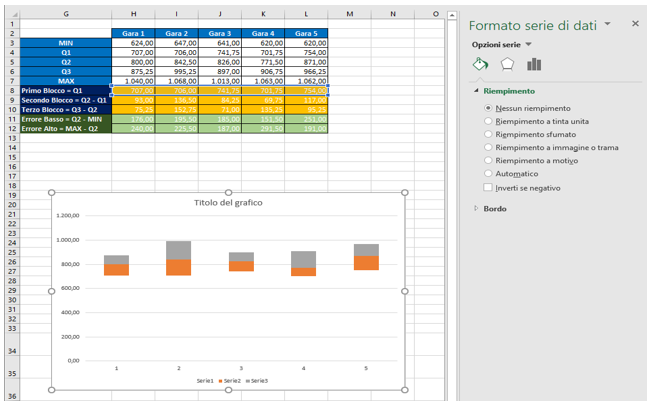Open the task pane options arrow beside title
This screenshot has width=653, height=407.
click(607, 23)
